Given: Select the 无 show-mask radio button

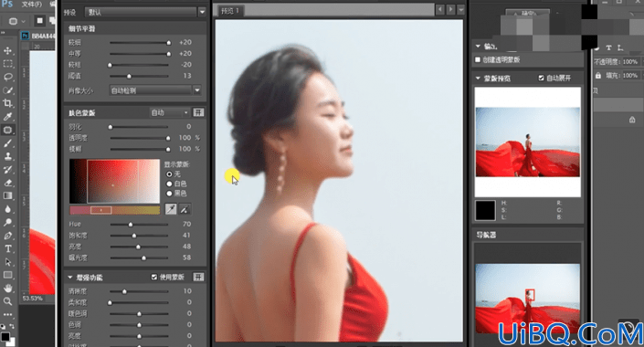Looking at the screenshot, I should [x=169, y=173].
